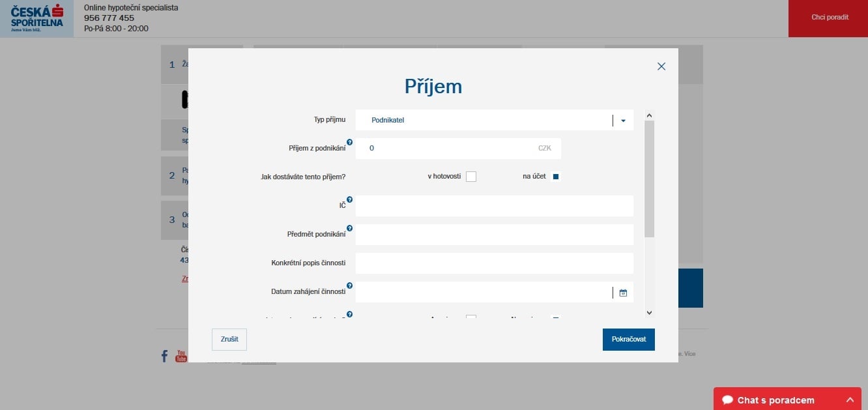The width and height of the screenshot is (868, 410).
Task: Close the Příjem dialog with the X
Action: pyautogui.click(x=661, y=66)
